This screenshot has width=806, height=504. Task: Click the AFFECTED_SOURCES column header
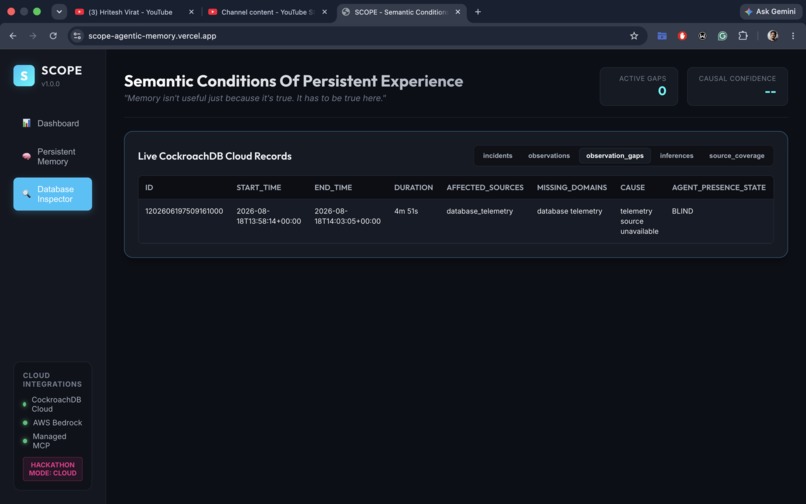point(485,188)
